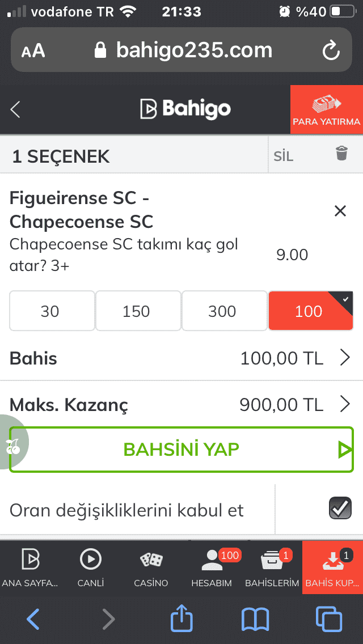Reload page with Safari refresh icon

(331, 51)
